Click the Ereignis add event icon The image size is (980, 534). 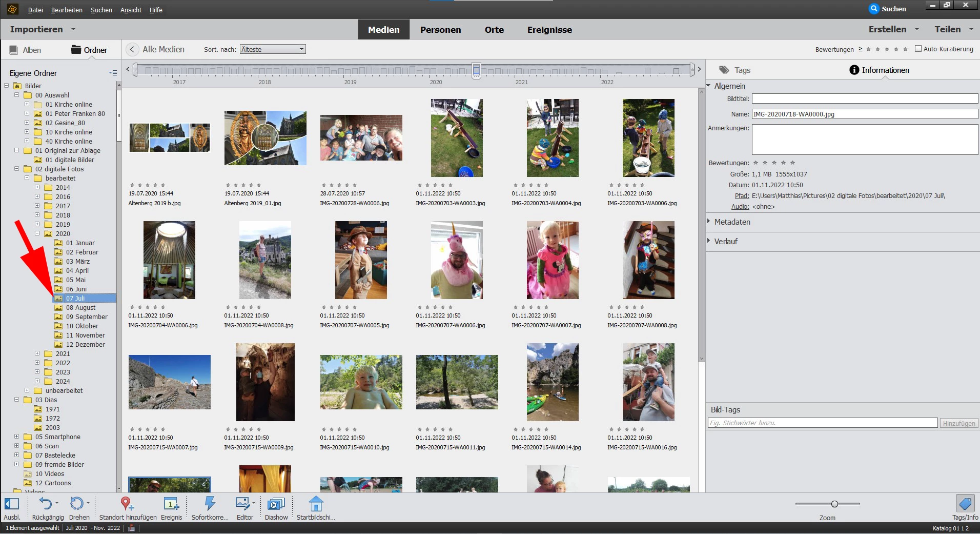171,504
